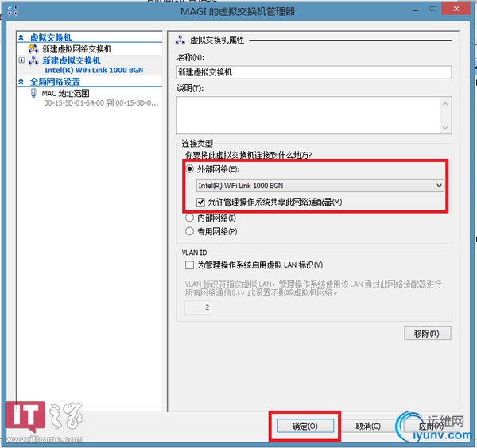Viewport: 477px width, 448px height.
Task: Select 新建虚拟交换机 entry in left tree
Action: (x=72, y=60)
